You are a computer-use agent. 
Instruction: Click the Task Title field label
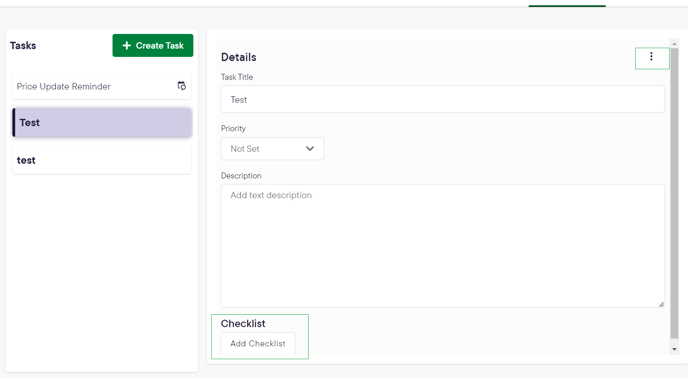click(237, 77)
